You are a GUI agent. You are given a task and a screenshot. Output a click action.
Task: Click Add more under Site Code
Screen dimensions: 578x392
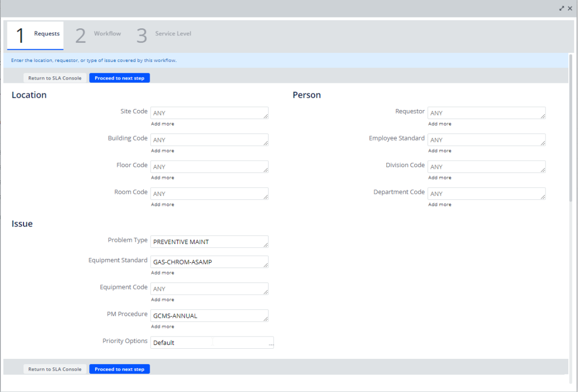[x=162, y=124]
